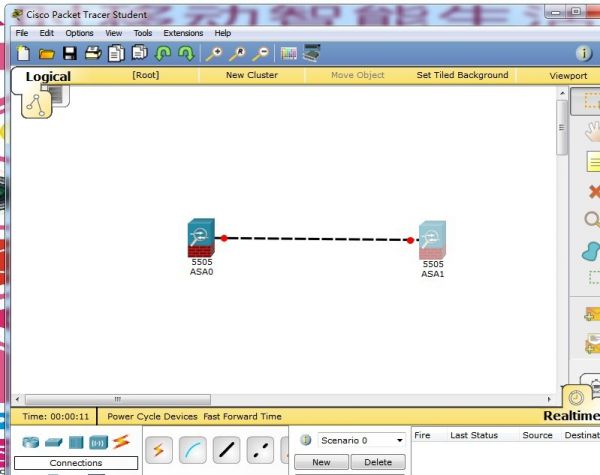Click the Delete scenario button
Screen dimensions: 600x475
[x=378, y=462]
